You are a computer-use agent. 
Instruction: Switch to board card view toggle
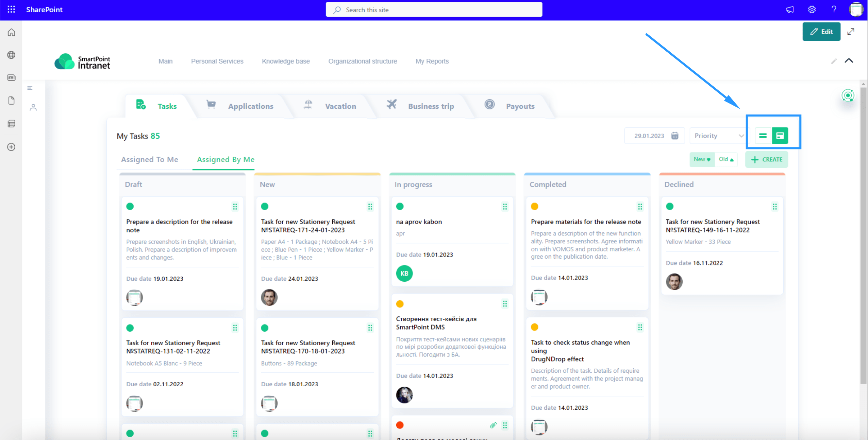coord(780,136)
